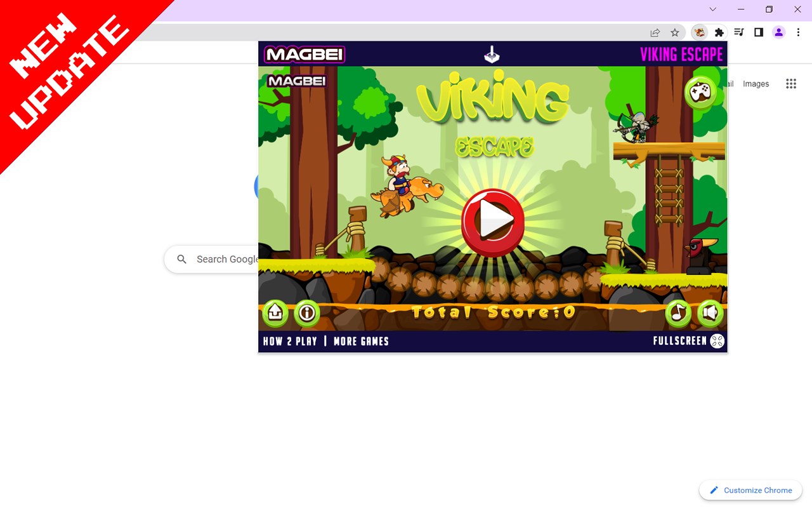The height and width of the screenshot is (508, 812).
Task: Click the share/upload icon in the game
Action: [275, 312]
